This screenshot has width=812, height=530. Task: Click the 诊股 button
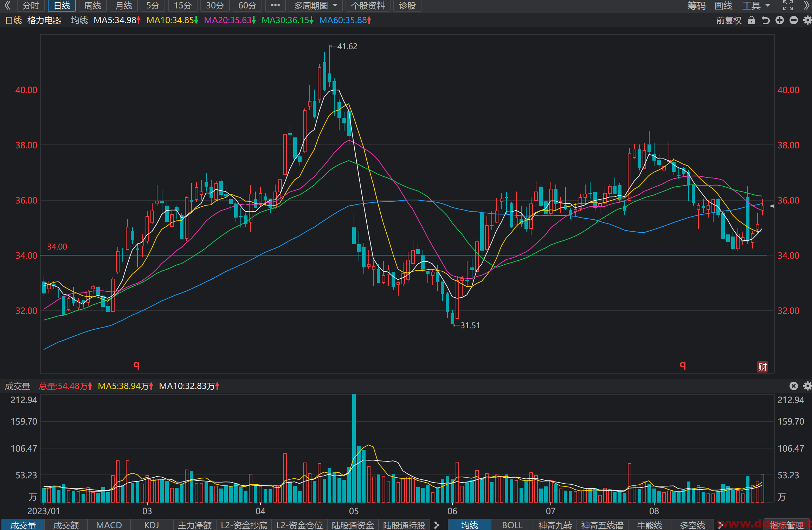(x=407, y=6)
